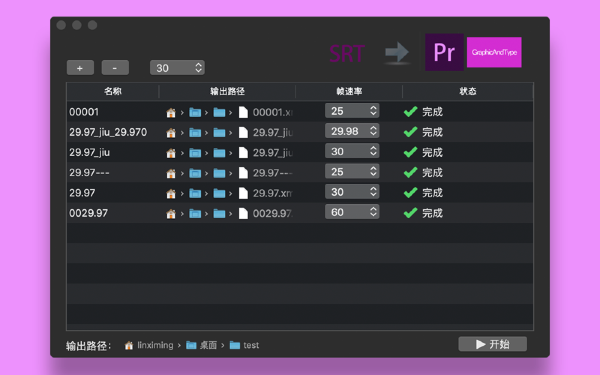This screenshot has width=600, height=375.
Task: Click home icon in row 00001 path
Action: 171,112
